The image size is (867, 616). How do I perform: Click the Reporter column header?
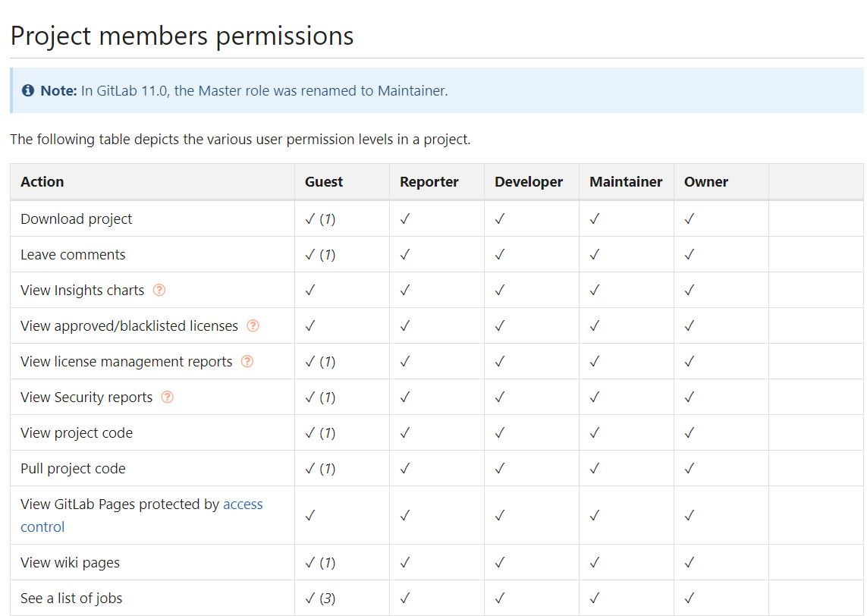[x=429, y=181]
